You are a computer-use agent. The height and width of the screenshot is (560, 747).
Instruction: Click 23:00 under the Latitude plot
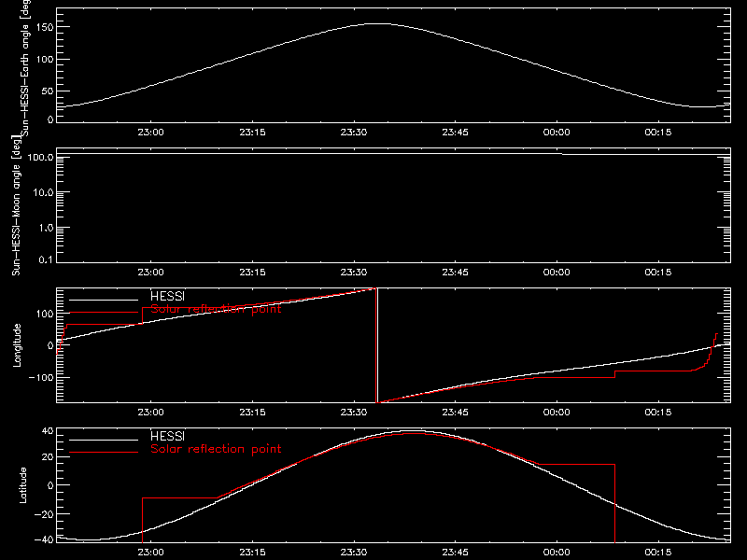pos(150,552)
